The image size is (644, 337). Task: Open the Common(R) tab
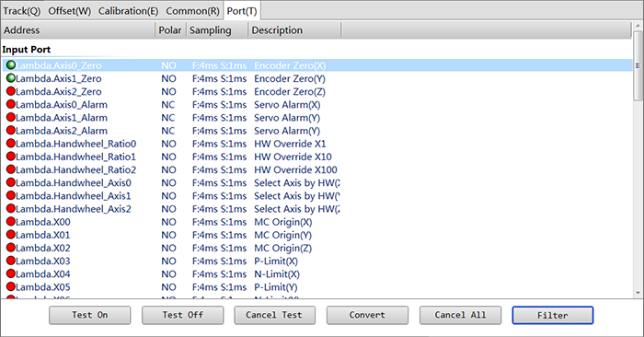pos(192,11)
